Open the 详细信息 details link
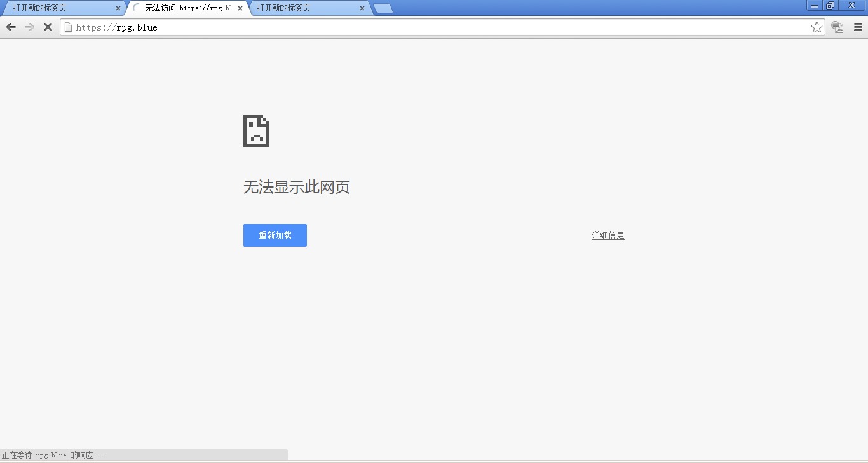This screenshot has height=463, width=868. pyautogui.click(x=608, y=235)
